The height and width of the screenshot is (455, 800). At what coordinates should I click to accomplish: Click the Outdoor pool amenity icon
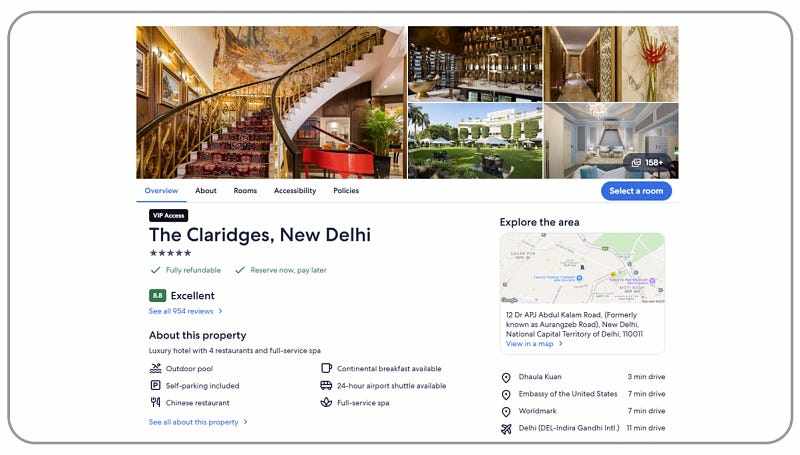click(x=156, y=368)
